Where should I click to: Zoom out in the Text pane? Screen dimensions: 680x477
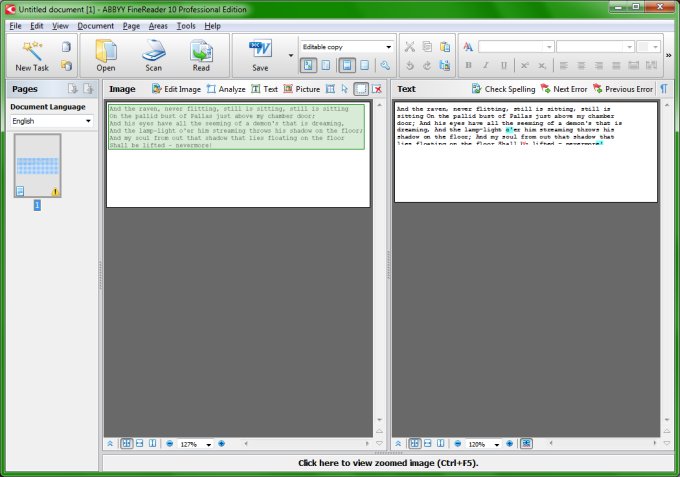click(458, 444)
